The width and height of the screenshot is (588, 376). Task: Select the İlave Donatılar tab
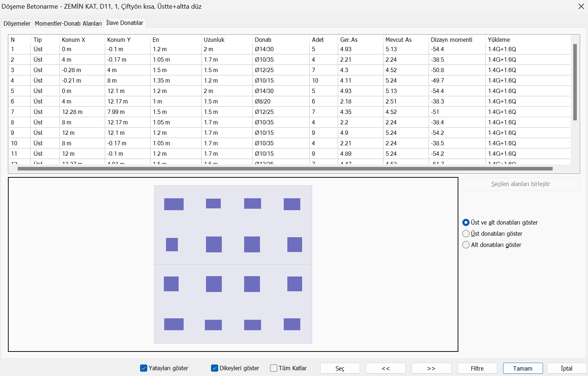125,23
